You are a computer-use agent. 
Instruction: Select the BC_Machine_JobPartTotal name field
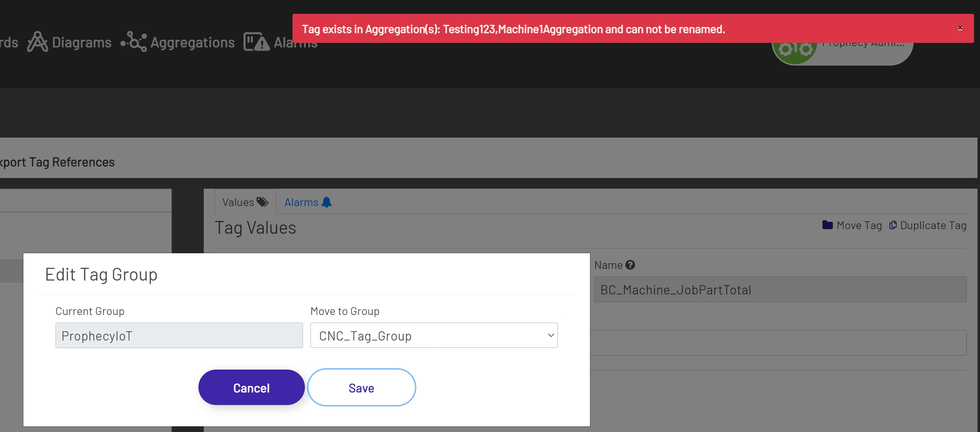click(x=780, y=289)
